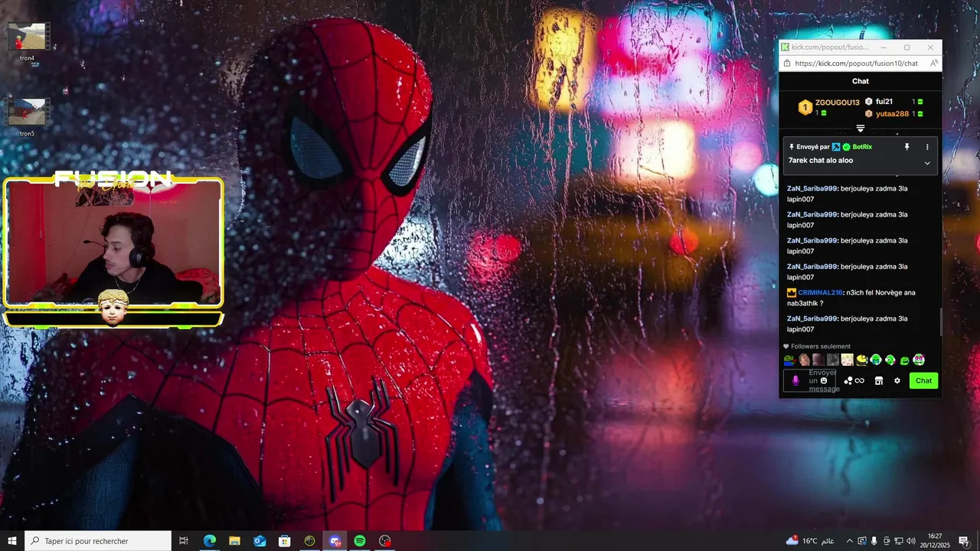This screenshot has height=551, width=980.
Task: Collapse the leaderboard with the lines-arrow handle
Action: (861, 129)
